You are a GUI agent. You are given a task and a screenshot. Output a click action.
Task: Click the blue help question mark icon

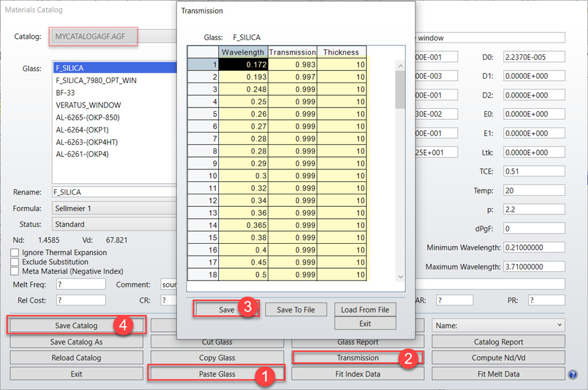click(x=573, y=374)
